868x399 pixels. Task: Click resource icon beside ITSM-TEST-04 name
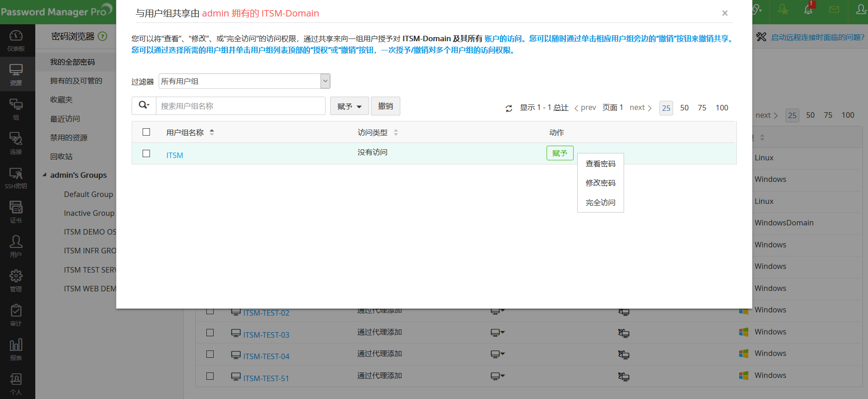tap(236, 355)
